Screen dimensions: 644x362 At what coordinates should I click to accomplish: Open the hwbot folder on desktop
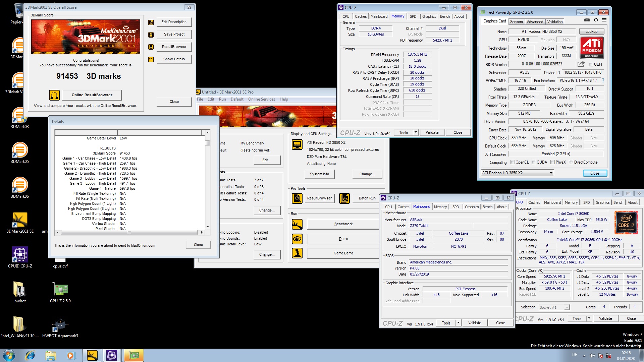[x=20, y=292]
